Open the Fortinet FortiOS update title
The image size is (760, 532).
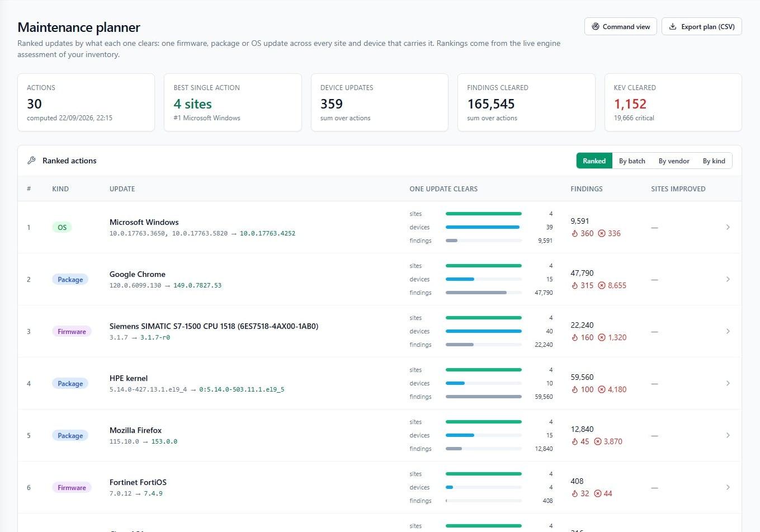click(138, 482)
